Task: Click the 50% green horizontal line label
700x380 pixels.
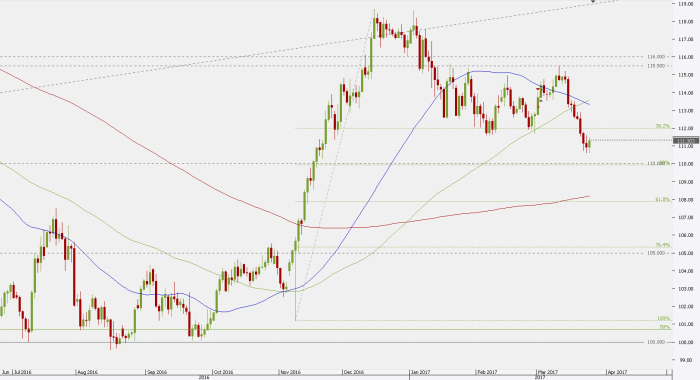Action: (665, 327)
